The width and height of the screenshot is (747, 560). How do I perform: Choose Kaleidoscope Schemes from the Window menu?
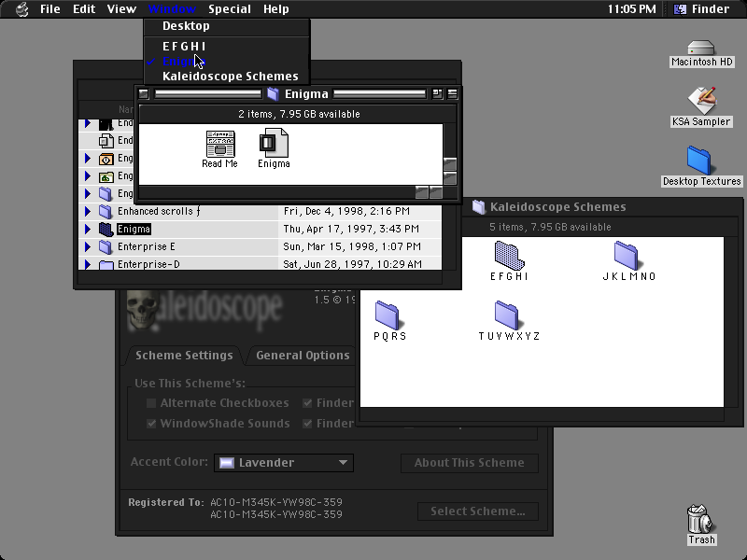227,77
